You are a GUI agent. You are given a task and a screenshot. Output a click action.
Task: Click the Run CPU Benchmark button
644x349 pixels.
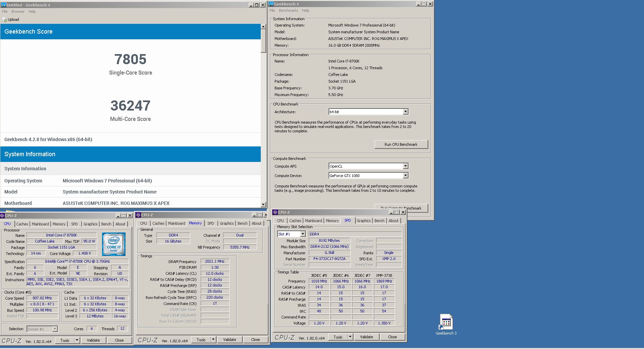click(x=401, y=144)
